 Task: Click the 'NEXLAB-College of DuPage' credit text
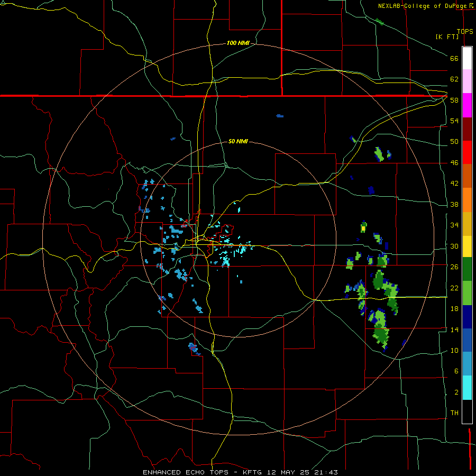pos(423,6)
